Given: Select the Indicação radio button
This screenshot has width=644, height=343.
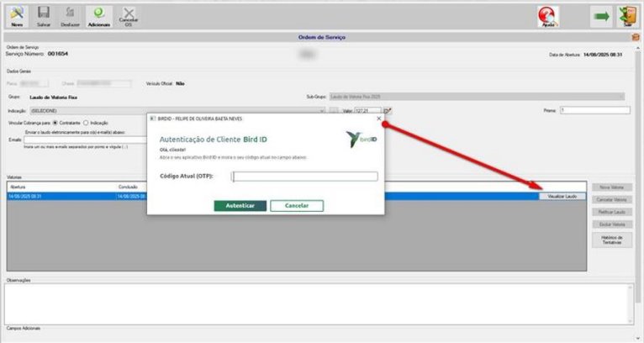Looking at the screenshot, I should pyautogui.click(x=86, y=123).
